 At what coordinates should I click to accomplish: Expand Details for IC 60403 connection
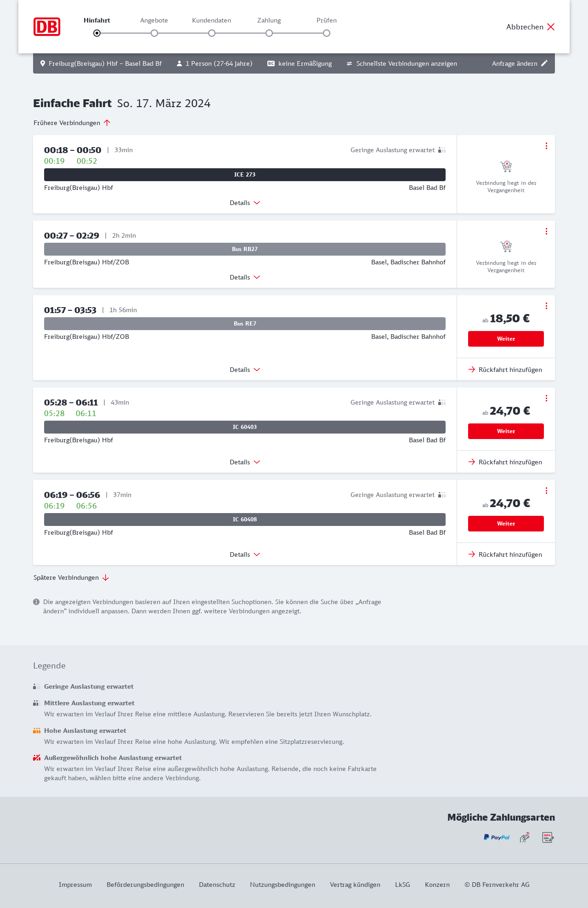(244, 462)
